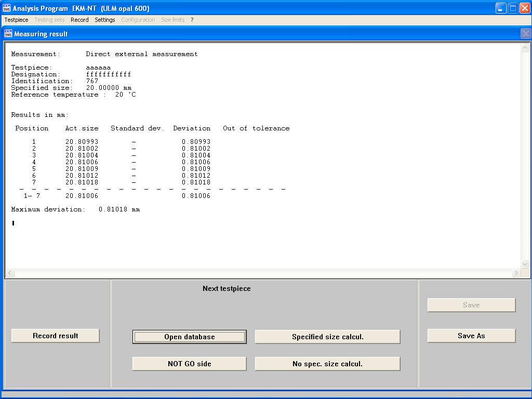Click the Record result button

click(x=55, y=336)
